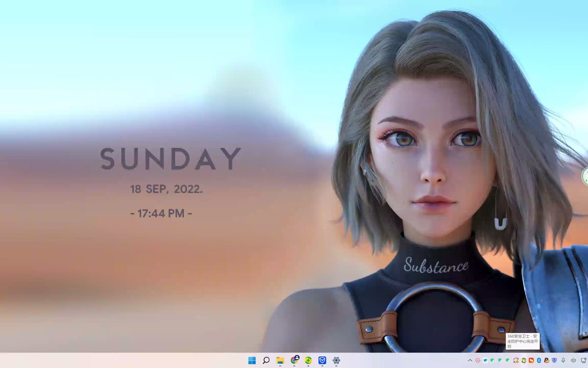Screen dimensions: 588x368
Task: Click the blue T-shaped tray icon
Action: click(x=485, y=360)
